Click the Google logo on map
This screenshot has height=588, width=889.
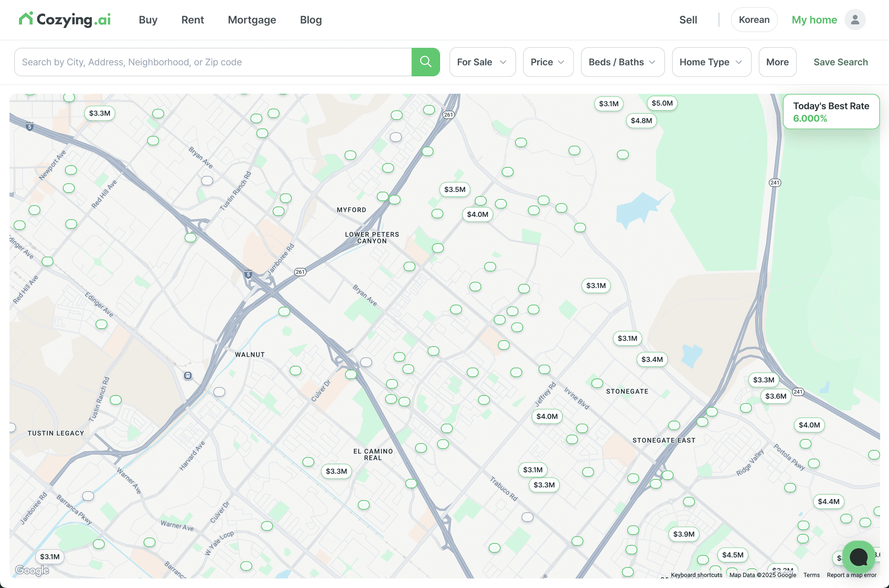[x=32, y=570]
